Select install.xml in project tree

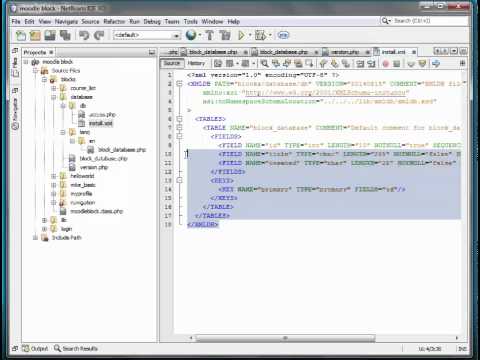point(101,123)
